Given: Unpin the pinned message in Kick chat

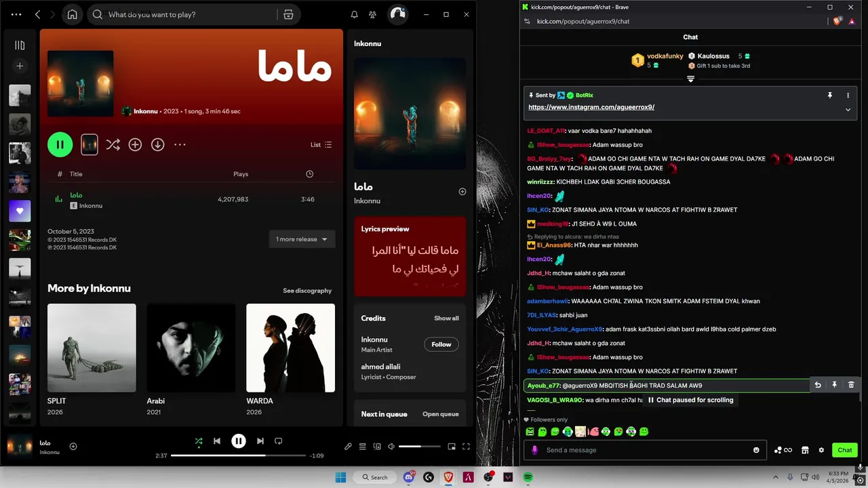Looking at the screenshot, I should [829, 96].
